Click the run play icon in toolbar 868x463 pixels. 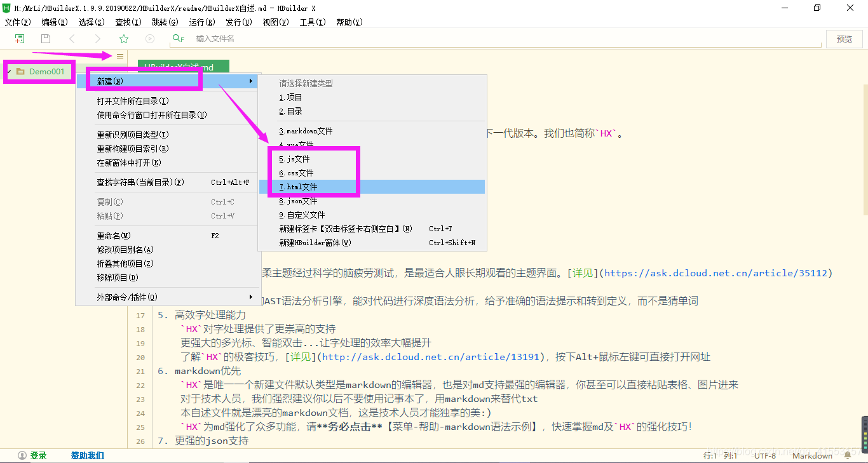pos(150,39)
